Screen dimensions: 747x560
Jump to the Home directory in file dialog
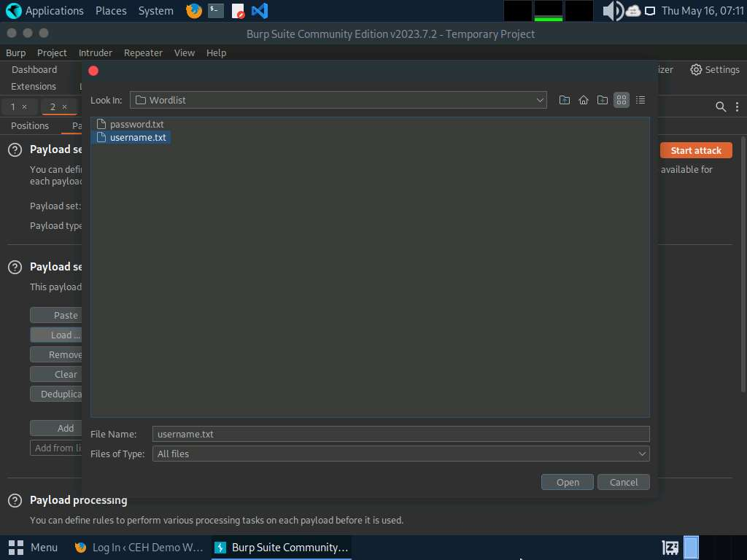click(584, 100)
